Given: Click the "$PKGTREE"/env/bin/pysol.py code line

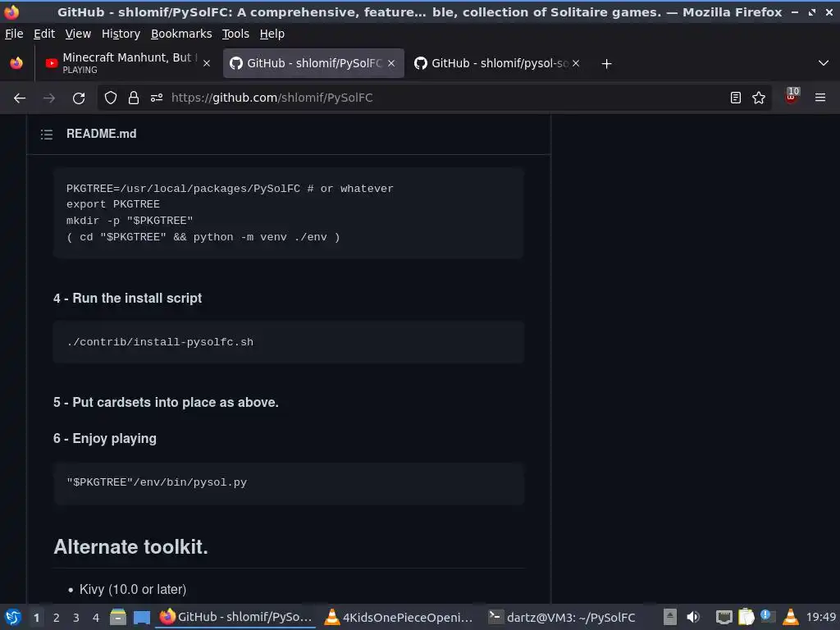Looking at the screenshot, I should (157, 482).
